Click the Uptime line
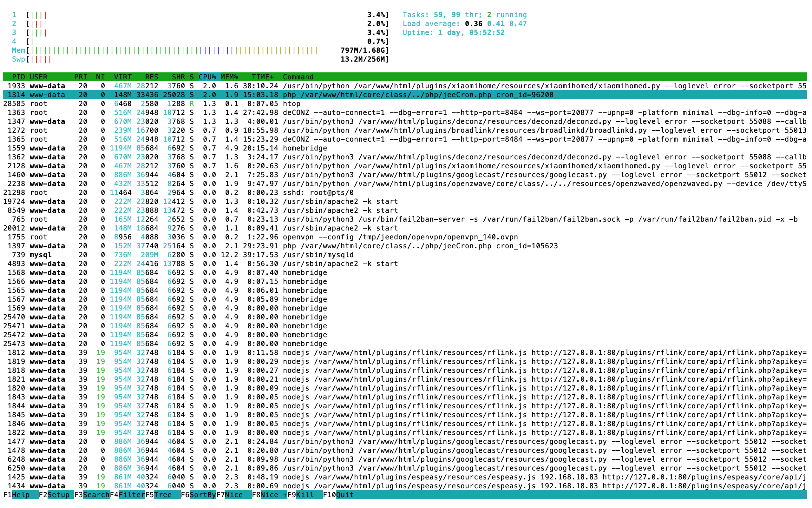The width and height of the screenshot is (812, 508). click(x=454, y=33)
